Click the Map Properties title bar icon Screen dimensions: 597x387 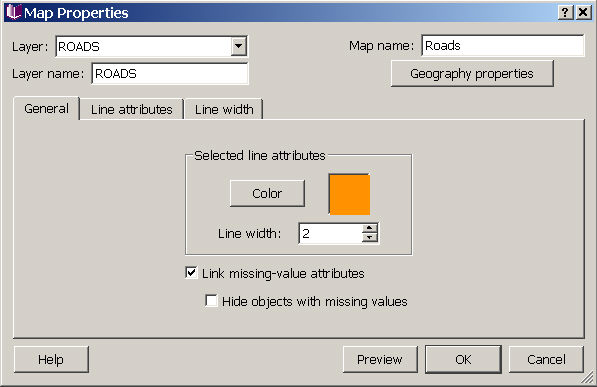point(13,12)
